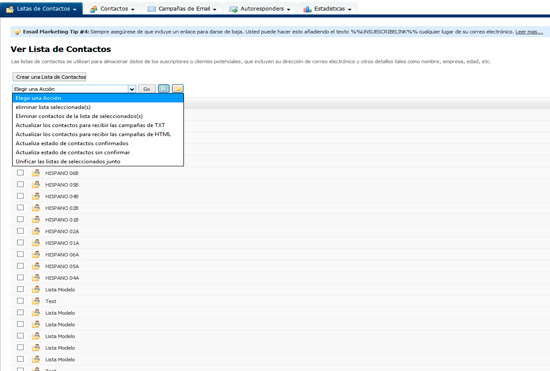Image resolution: width=550 pixels, height=371 pixels.
Task: Select Eliminar contactos de la lista option
Action: (x=98, y=116)
